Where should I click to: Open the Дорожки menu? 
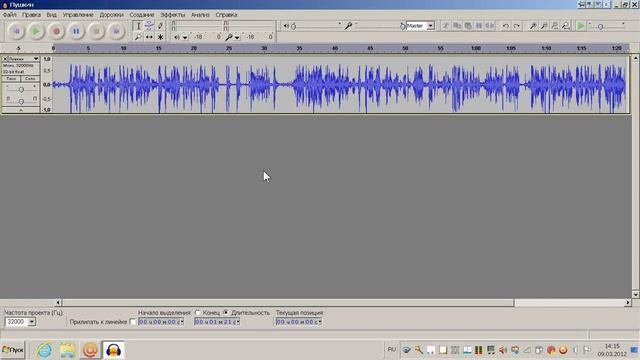tap(111, 15)
